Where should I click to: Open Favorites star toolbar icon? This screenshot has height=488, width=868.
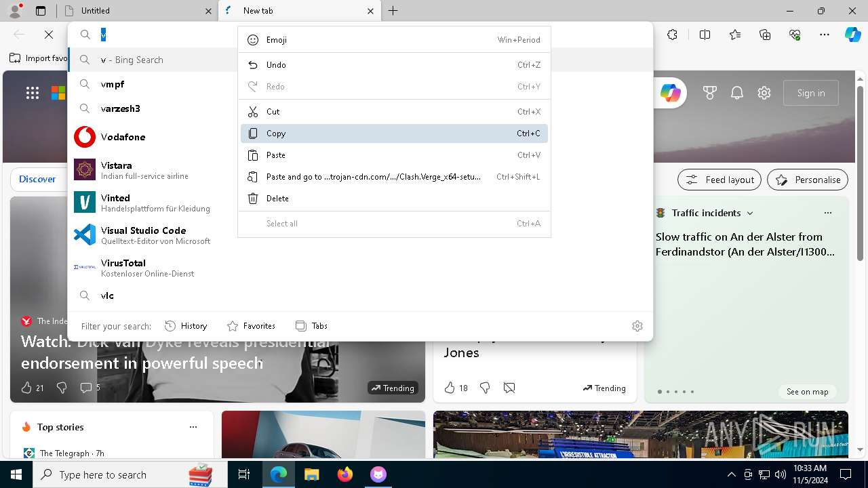pos(735,35)
